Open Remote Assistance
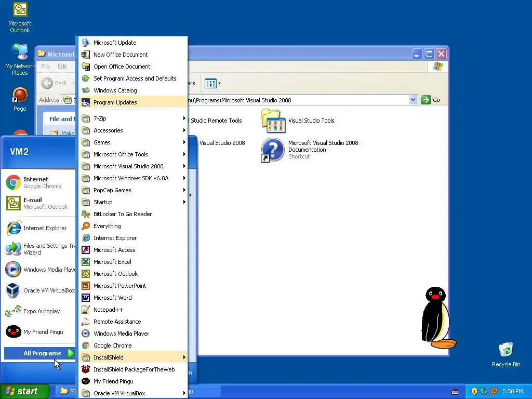532x399 pixels. [133, 321]
